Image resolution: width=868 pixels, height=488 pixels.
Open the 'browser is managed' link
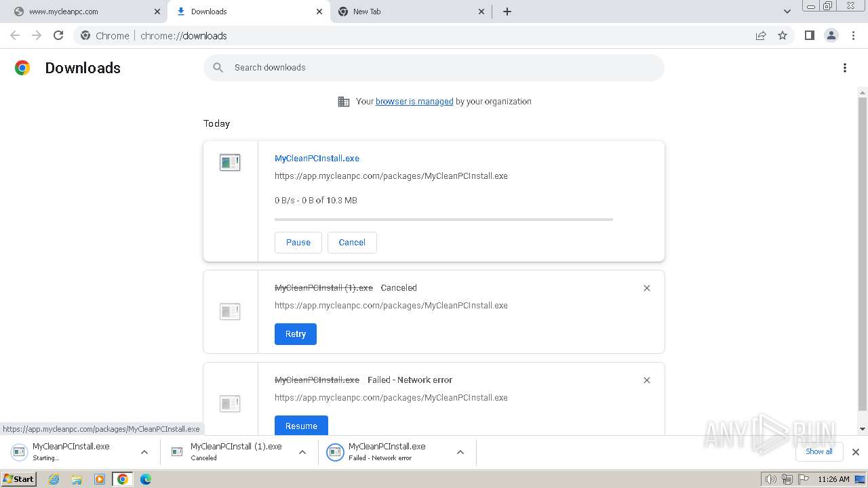click(414, 102)
